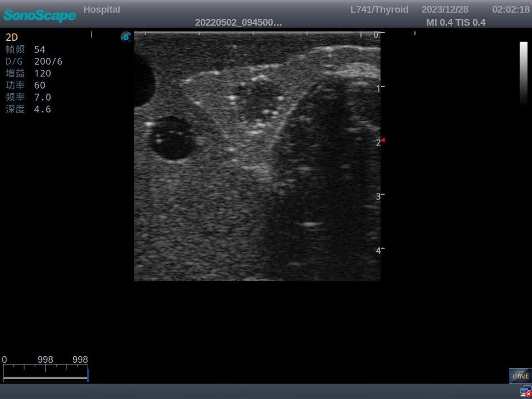
Task: Expand the MI 0.4 TIS 0.4 display
Action: (x=456, y=22)
